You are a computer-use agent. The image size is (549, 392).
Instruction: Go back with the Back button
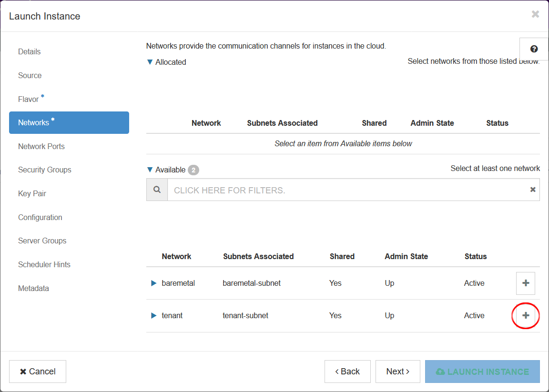[x=347, y=372]
